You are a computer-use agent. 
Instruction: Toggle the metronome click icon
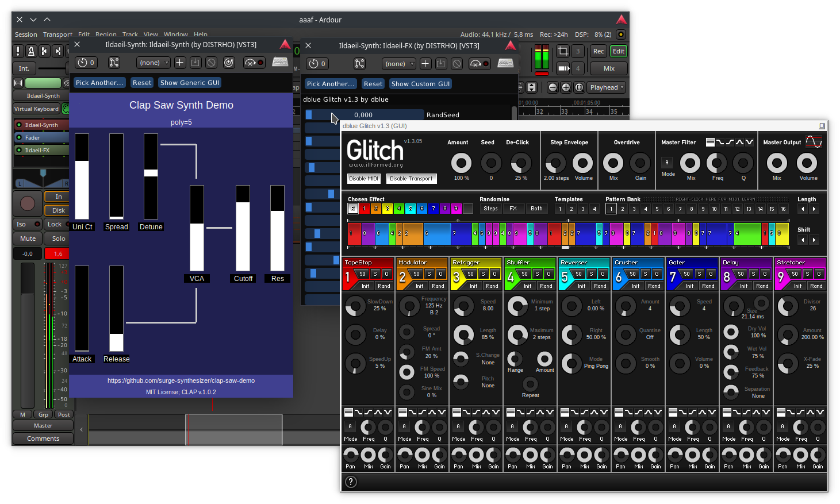click(x=31, y=51)
